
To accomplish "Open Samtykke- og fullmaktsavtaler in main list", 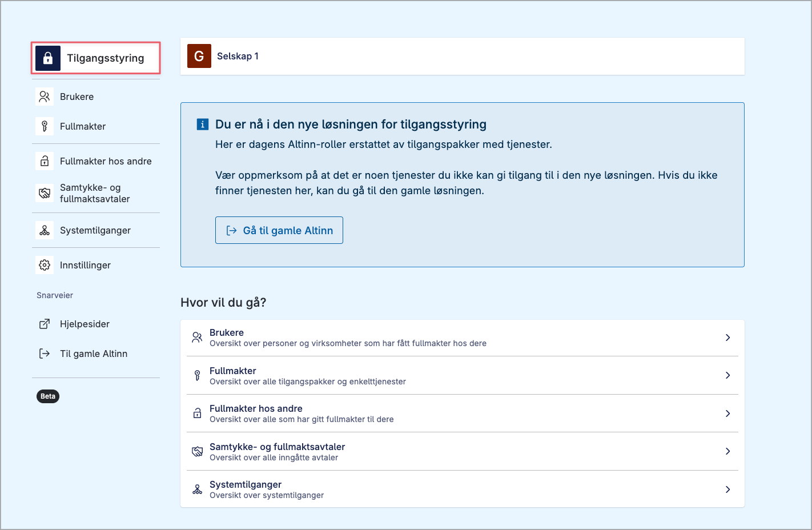I will pos(277,451).
